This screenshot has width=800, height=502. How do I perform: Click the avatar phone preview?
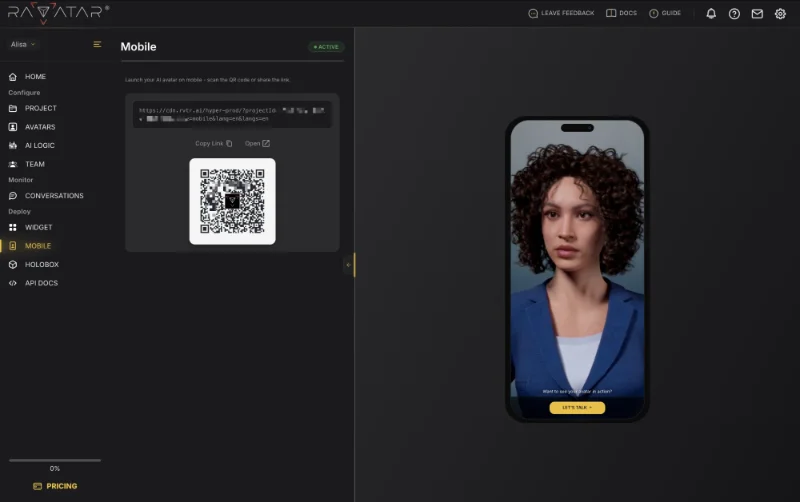pos(577,269)
